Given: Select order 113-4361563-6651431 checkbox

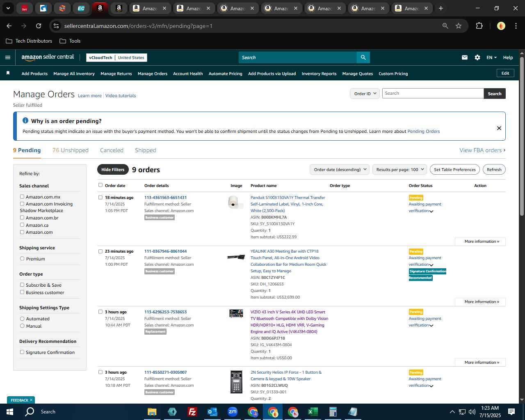Looking at the screenshot, I should point(100,197).
